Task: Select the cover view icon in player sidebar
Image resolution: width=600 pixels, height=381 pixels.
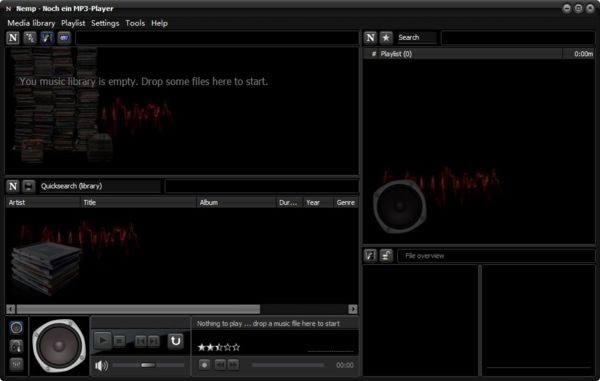Action: click(x=16, y=328)
